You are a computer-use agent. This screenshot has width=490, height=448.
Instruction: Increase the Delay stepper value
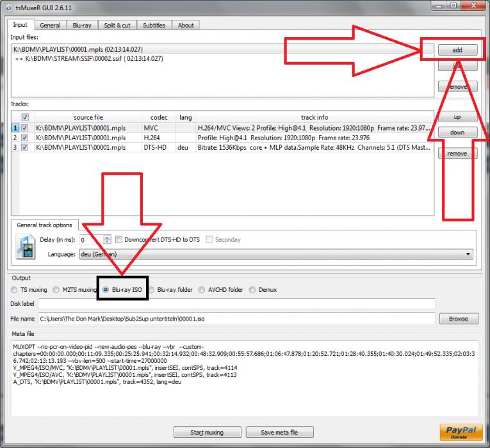pos(107,237)
